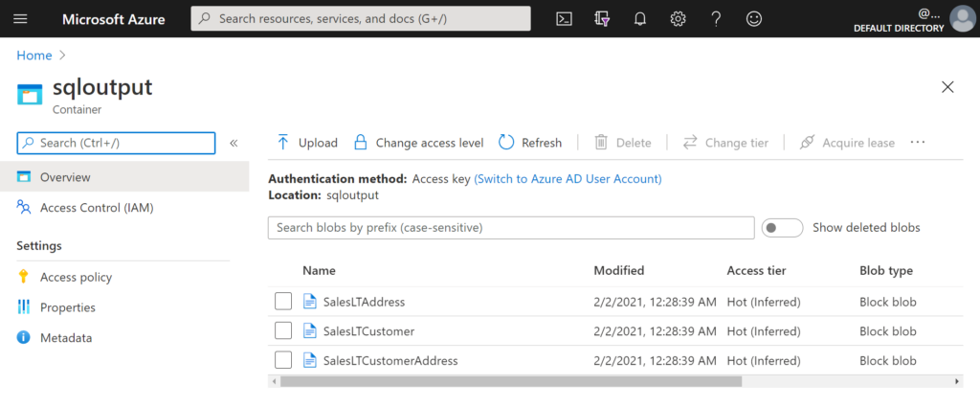Screen dimensions: 980x408
Task: Click the Change access level lock icon
Action: point(360,143)
